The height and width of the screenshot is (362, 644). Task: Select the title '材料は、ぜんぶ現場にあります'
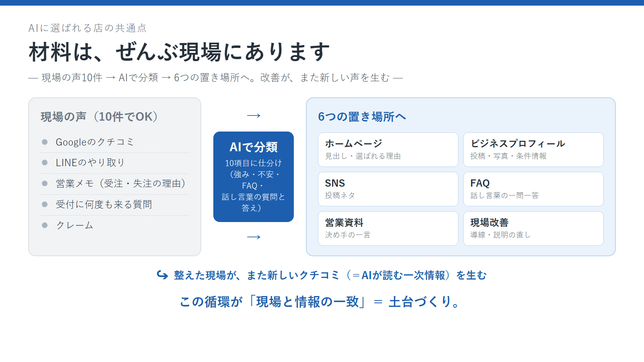click(180, 52)
